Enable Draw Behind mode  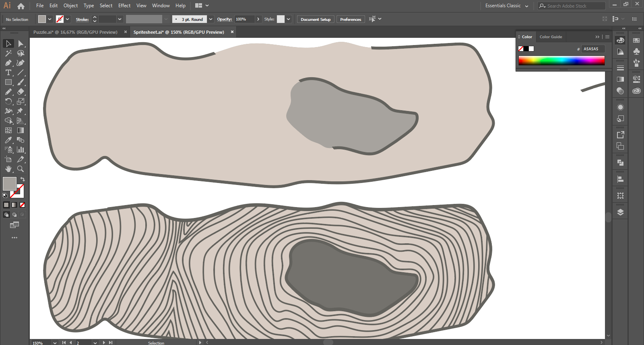click(14, 215)
